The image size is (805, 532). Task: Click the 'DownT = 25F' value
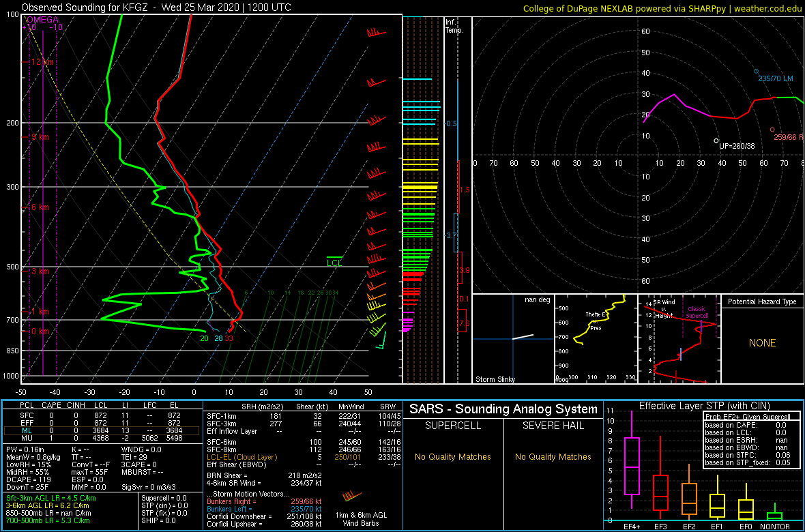29,486
